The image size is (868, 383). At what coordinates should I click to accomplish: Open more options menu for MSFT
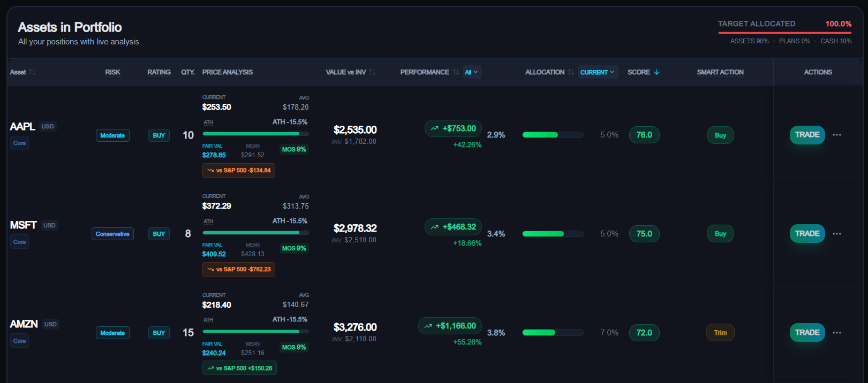point(837,234)
